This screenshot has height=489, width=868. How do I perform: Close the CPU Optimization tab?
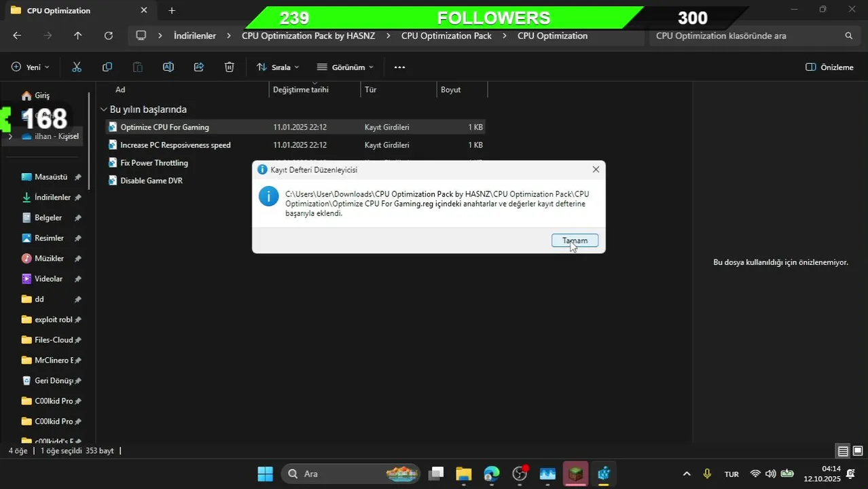tap(143, 10)
